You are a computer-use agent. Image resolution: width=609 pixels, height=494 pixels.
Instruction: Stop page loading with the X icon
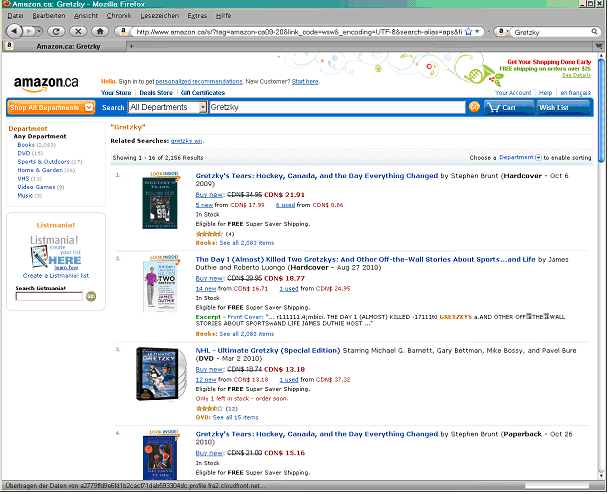click(78, 31)
